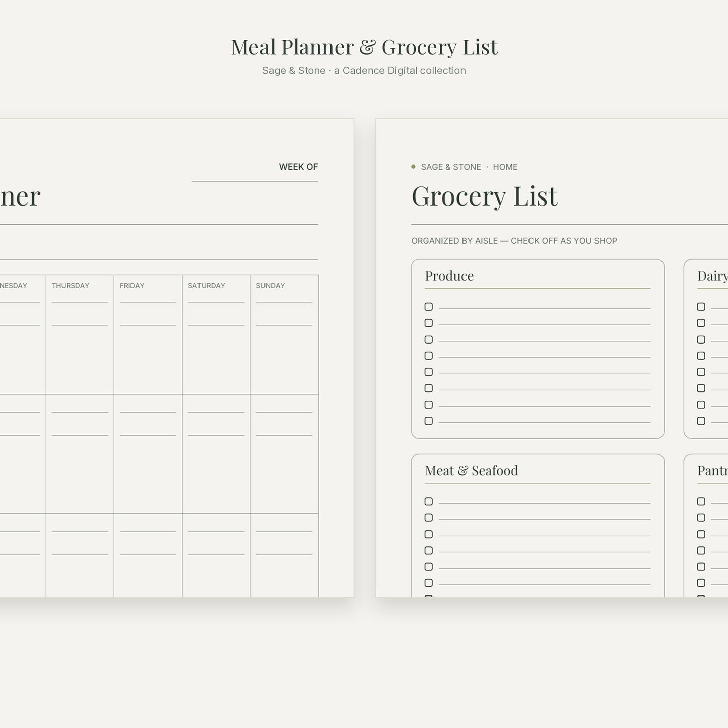Select the FRIDAY column header
Screen dimensions: 728x728
132,286
